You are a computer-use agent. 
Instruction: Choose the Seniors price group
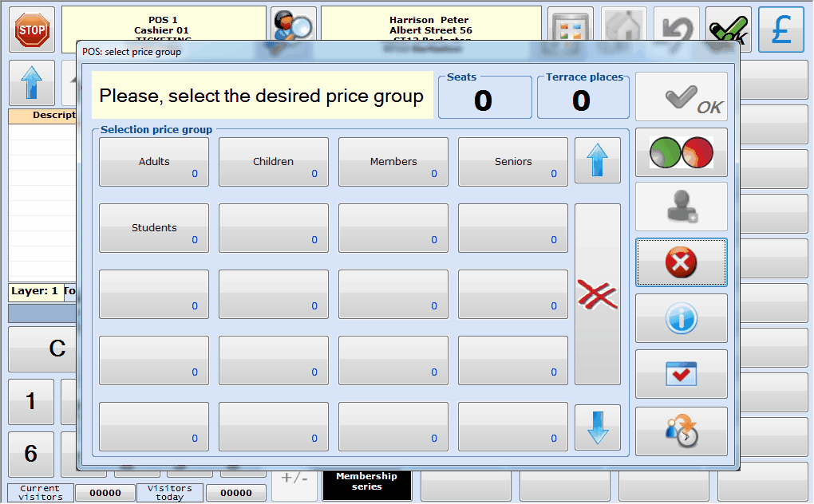pos(513,162)
